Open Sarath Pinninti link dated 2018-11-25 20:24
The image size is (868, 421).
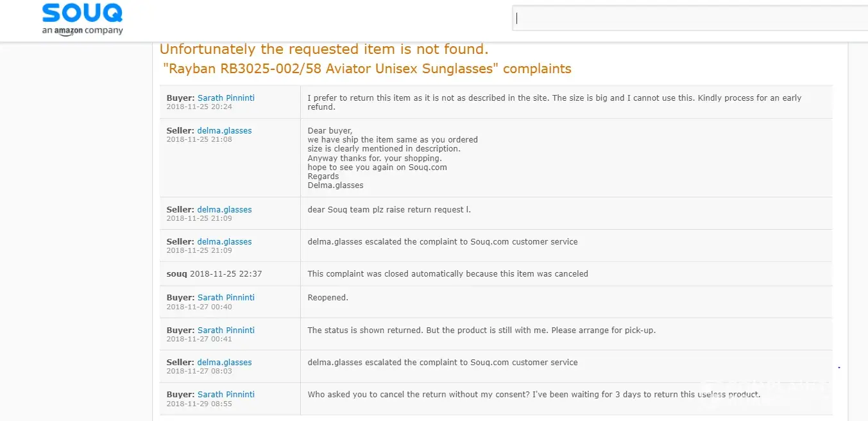click(226, 98)
